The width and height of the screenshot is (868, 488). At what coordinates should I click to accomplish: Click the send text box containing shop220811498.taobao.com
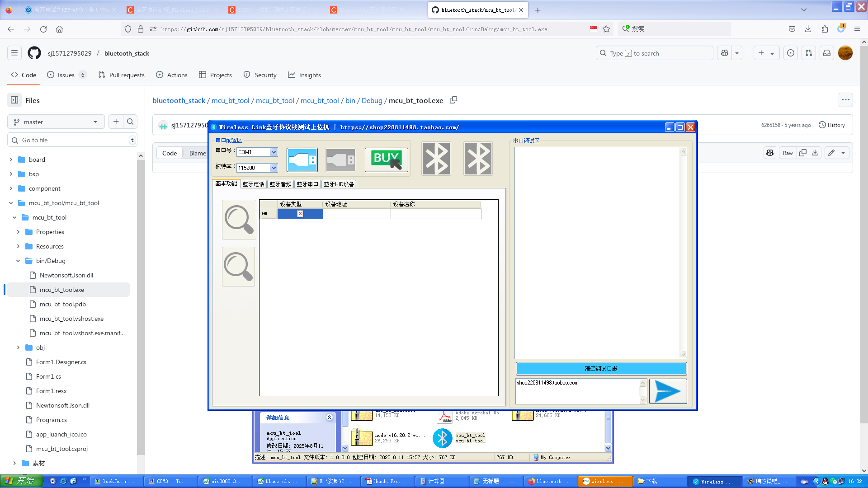(578, 391)
